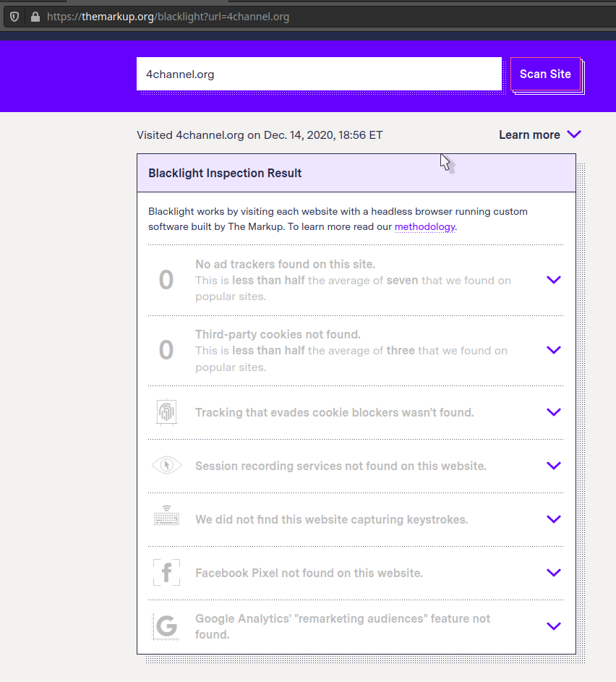This screenshot has height=682, width=616.
Task: Click the Facebook Pixel icon
Action: point(166,573)
